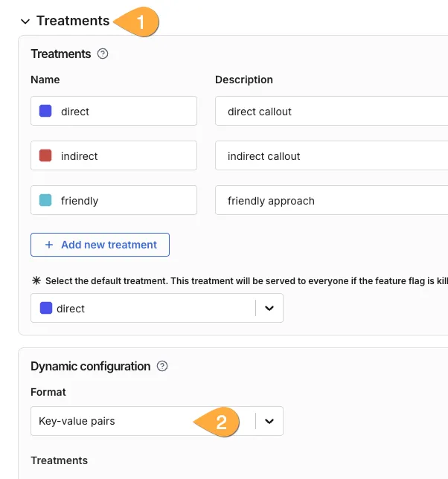448x479 pixels.
Task: Click into the friendly treatment name field
Action: pyautogui.click(x=123, y=200)
